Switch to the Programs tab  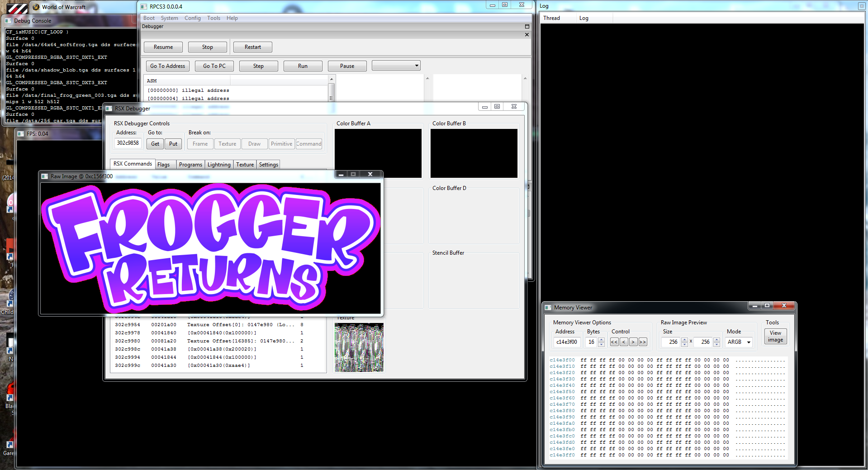[190, 165]
